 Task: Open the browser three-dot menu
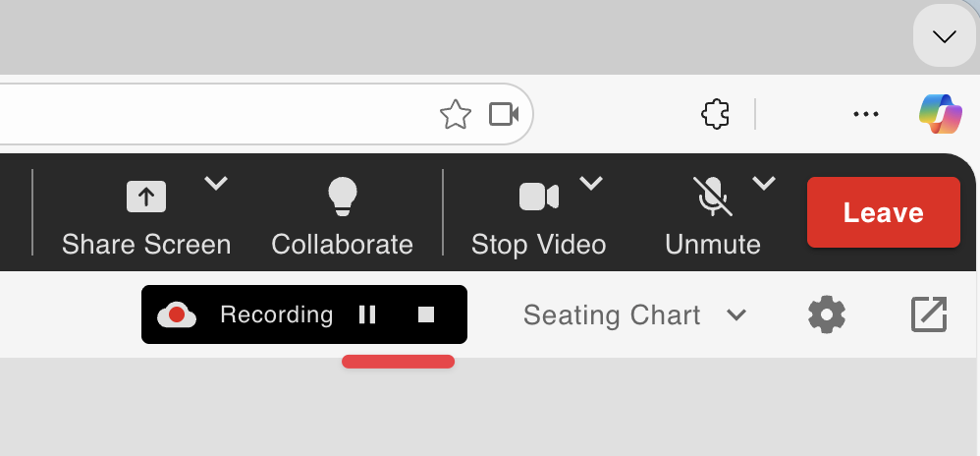tap(865, 115)
